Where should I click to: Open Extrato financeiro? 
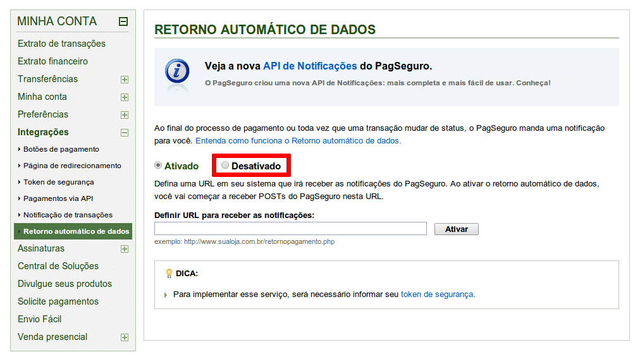point(52,61)
